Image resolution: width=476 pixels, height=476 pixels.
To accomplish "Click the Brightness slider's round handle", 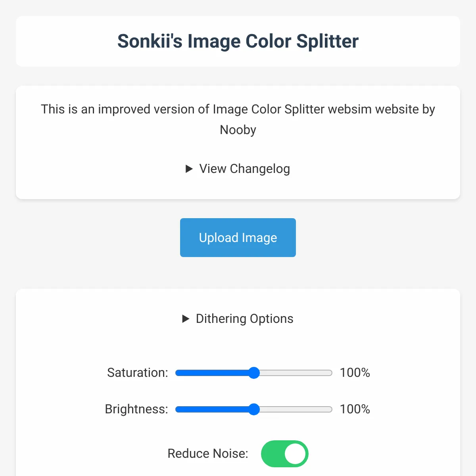I will click(x=254, y=409).
